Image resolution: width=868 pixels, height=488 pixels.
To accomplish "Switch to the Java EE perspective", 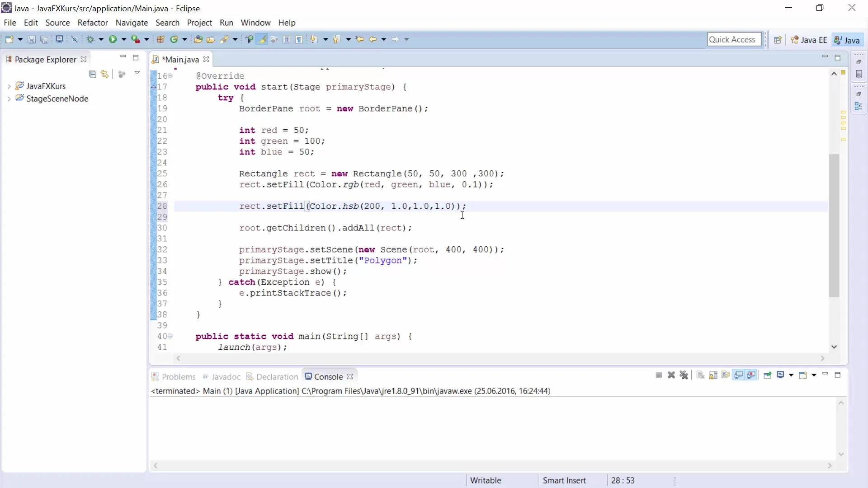I will [809, 40].
